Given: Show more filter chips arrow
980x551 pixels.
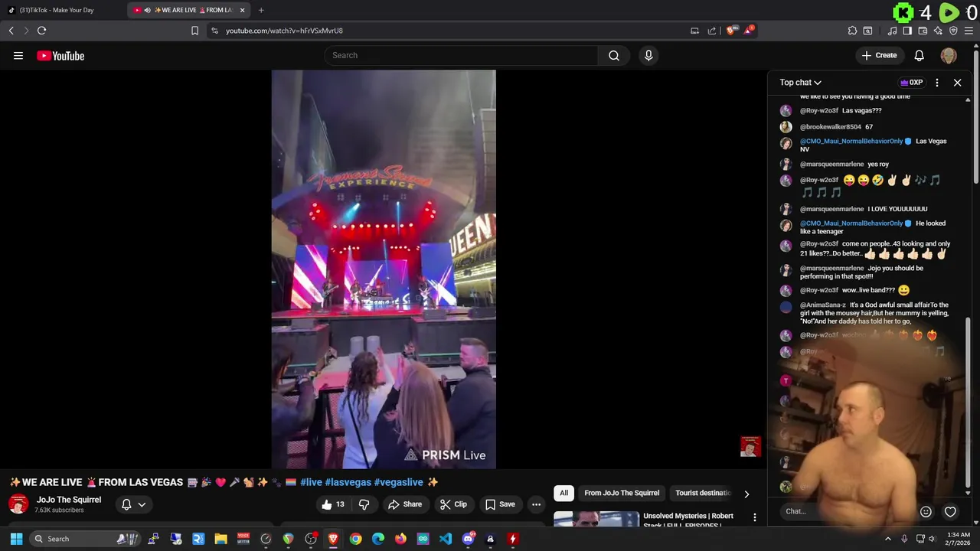Looking at the screenshot, I should [746, 494].
